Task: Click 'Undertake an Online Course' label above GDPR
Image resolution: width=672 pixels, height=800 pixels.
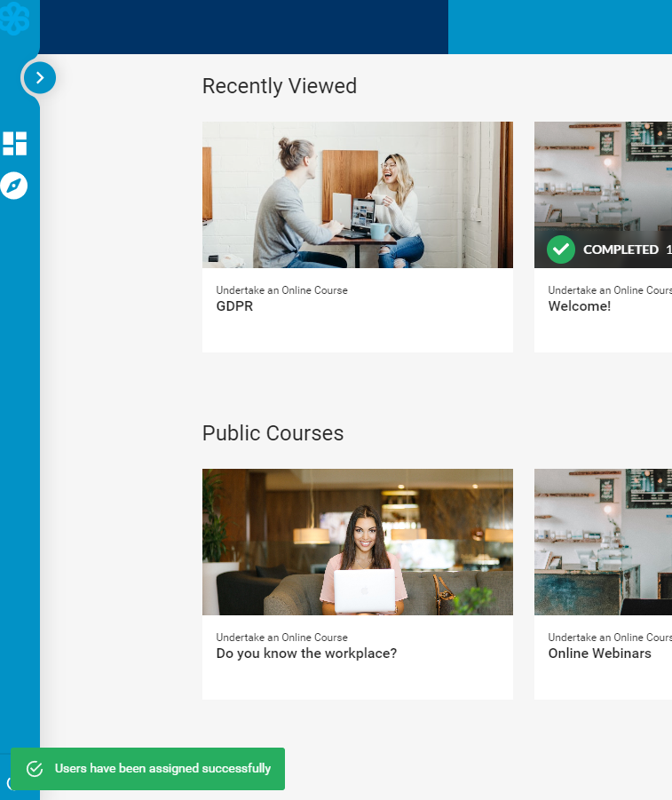Action: pyautogui.click(x=281, y=290)
